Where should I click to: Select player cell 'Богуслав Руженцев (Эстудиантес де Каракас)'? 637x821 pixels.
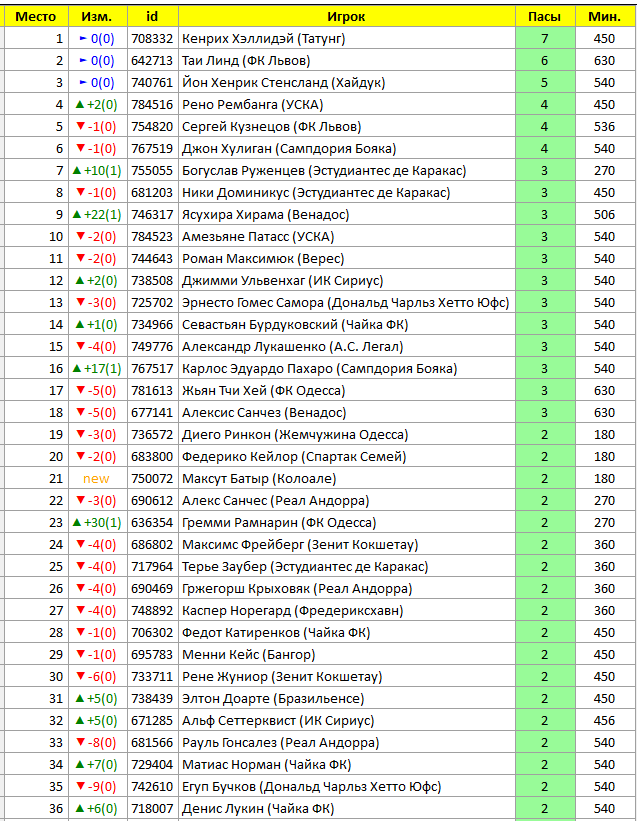pyautogui.click(x=347, y=171)
